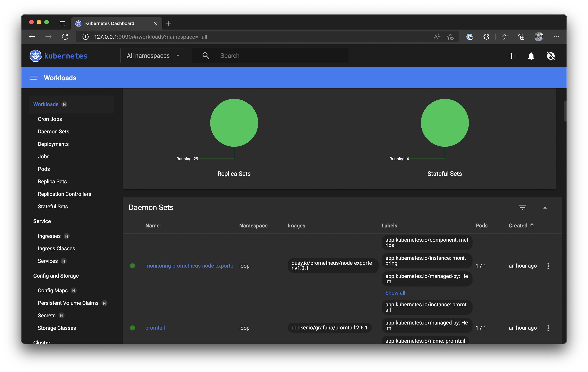Open collections icon in browser toolbar
The image size is (588, 372).
coord(521,37)
